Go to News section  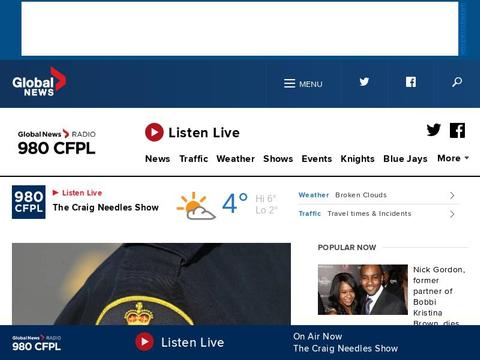(x=158, y=159)
